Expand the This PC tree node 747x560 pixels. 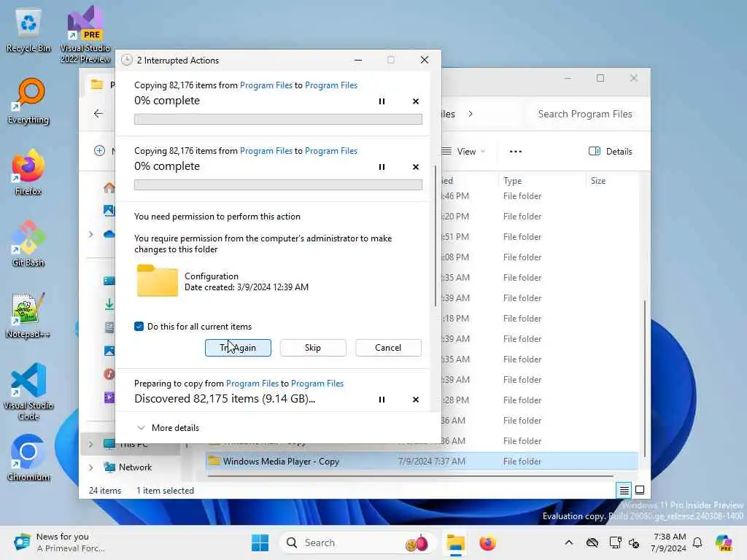[x=91, y=444]
